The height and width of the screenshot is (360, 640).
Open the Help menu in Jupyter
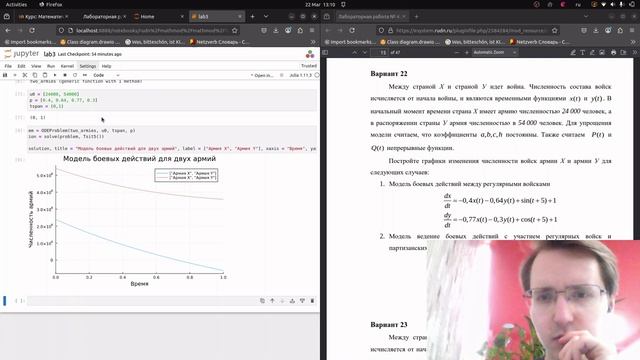(106, 66)
